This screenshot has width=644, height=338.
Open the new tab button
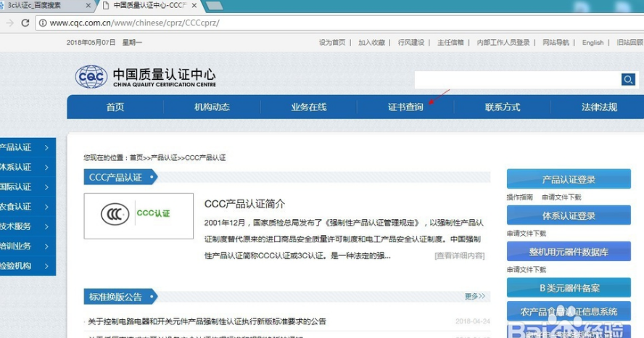(x=214, y=5)
